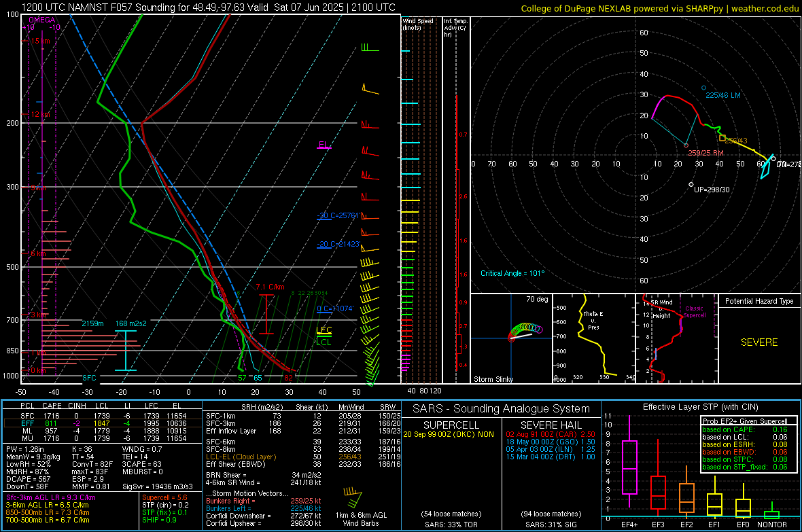Click the based on CAPE: 0.16 line
The image size is (802, 532).
[x=744, y=429]
